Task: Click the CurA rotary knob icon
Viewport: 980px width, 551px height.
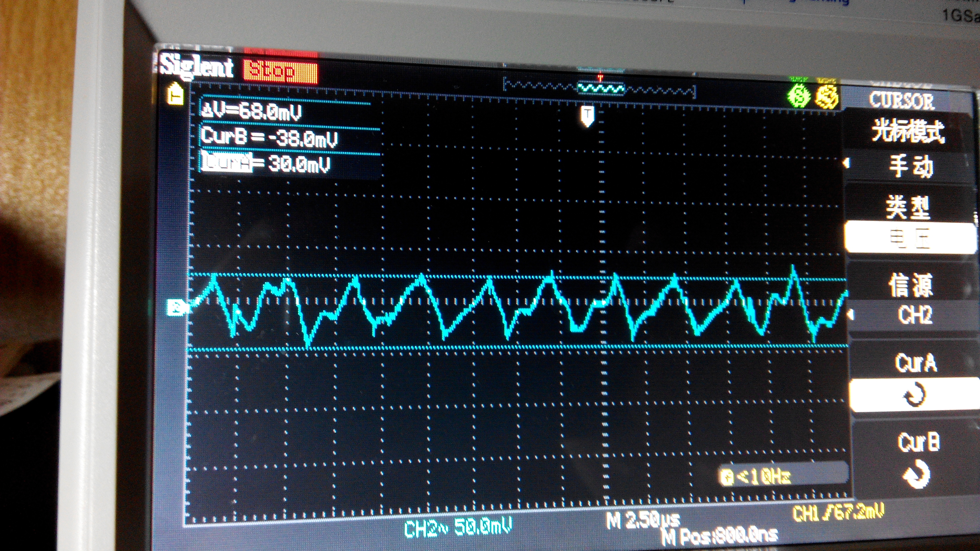Action: pos(915,394)
